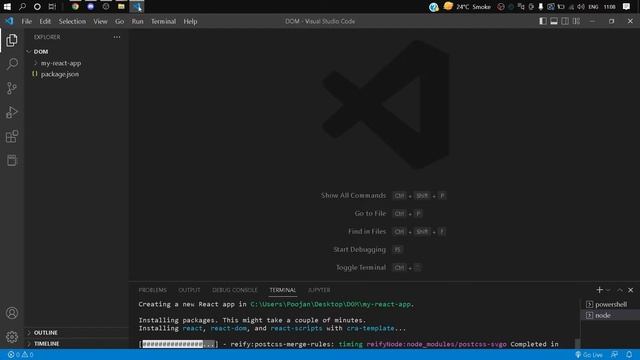Viewport: 640px width, 360px height.
Task: Maximize the panel with the up chevron
Action: coord(620,290)
